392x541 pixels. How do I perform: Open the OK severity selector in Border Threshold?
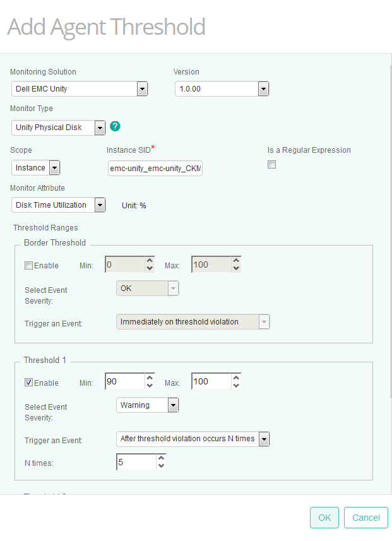tap(174, 287)
